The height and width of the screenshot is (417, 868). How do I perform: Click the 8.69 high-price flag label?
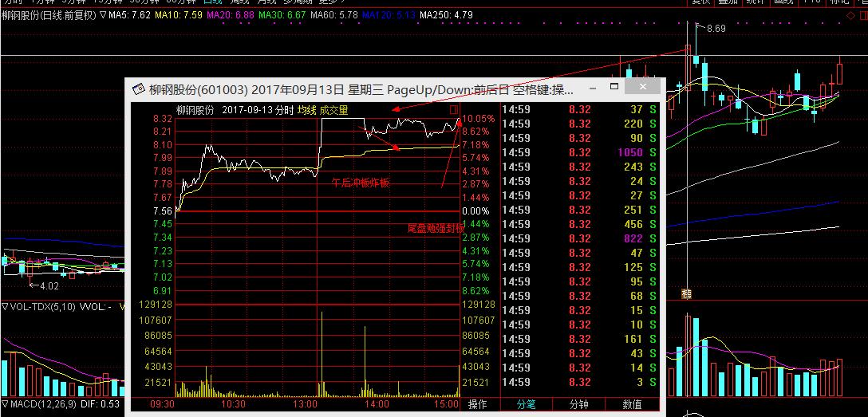click(716, 28)
